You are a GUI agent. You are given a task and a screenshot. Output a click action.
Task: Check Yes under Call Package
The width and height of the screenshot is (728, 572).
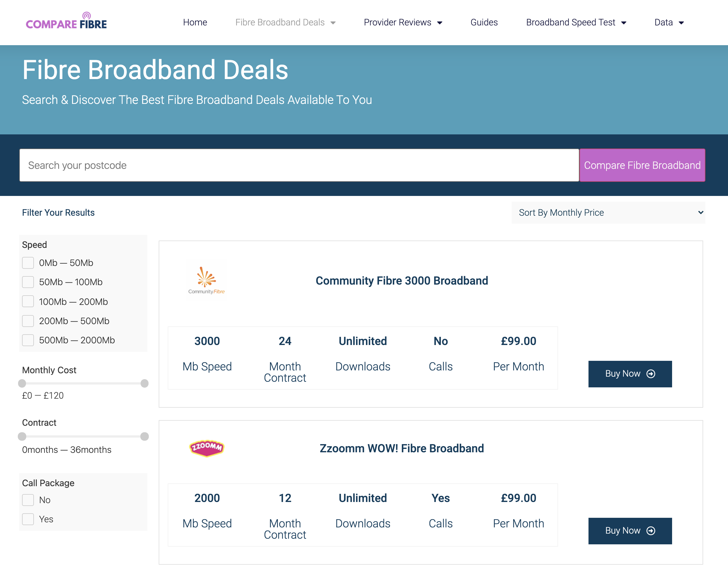click(28, 519)
